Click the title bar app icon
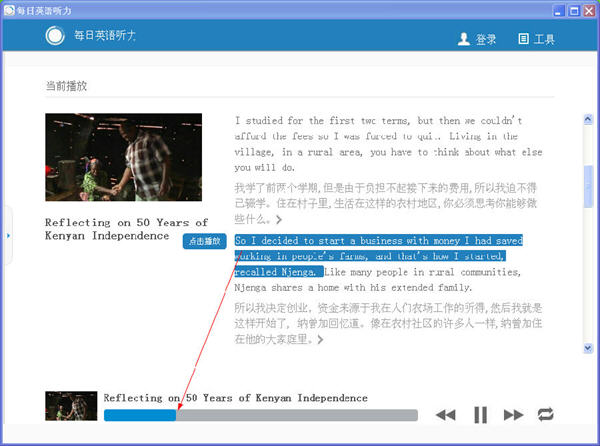The image size is (600, 446). click(9, 10)
